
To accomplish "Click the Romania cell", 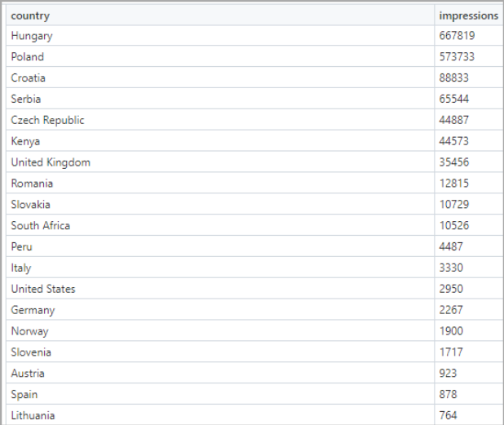I will 32,184.
